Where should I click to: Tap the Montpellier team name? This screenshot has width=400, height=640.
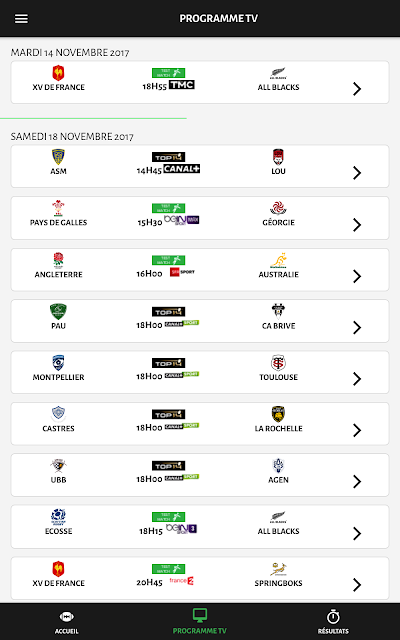click(58, 377)
